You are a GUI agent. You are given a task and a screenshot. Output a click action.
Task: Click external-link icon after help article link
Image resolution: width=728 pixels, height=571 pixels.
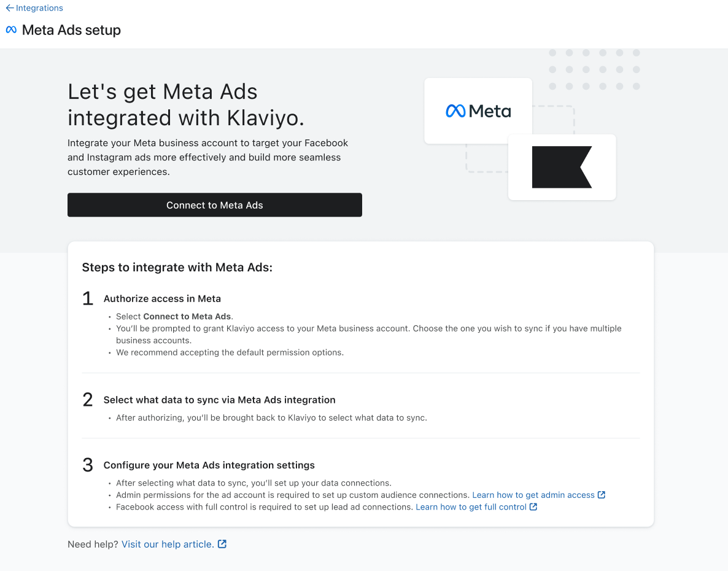pos(222,544)
